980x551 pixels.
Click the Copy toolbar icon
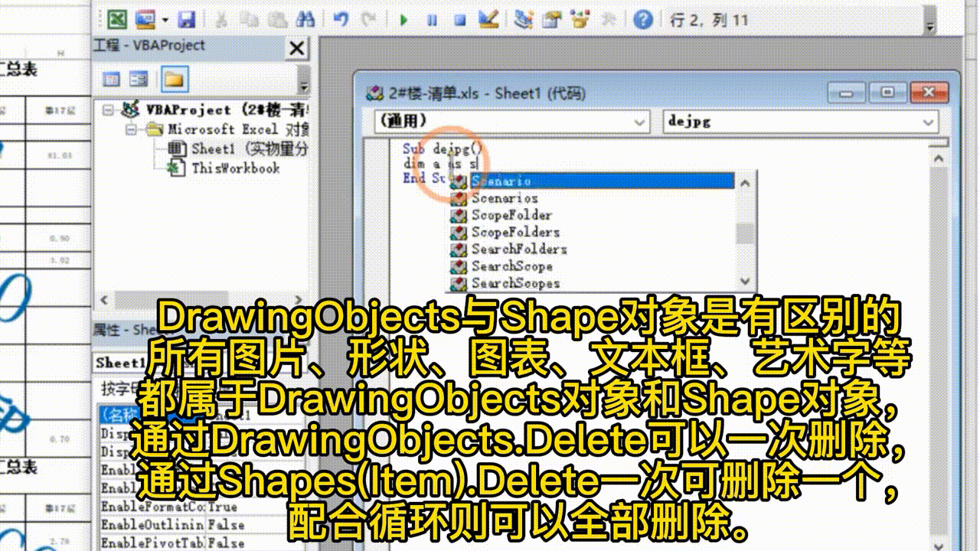(248, 19)
